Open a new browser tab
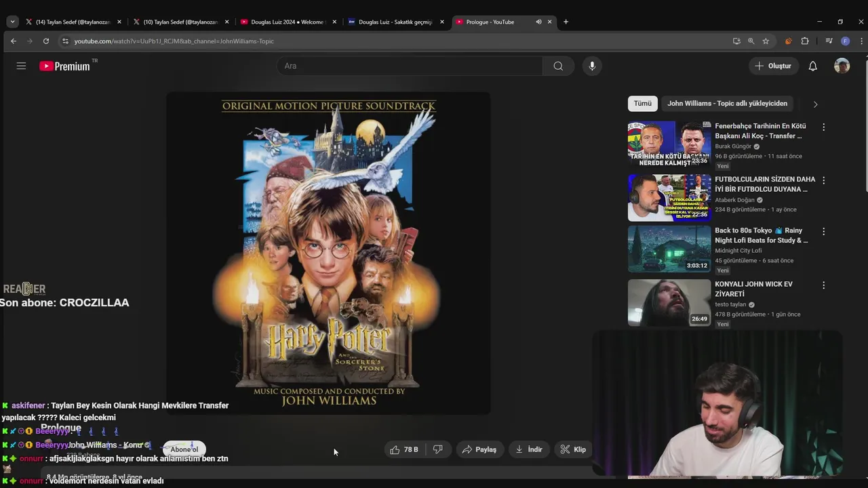868x488 pixels. (566, 22)
